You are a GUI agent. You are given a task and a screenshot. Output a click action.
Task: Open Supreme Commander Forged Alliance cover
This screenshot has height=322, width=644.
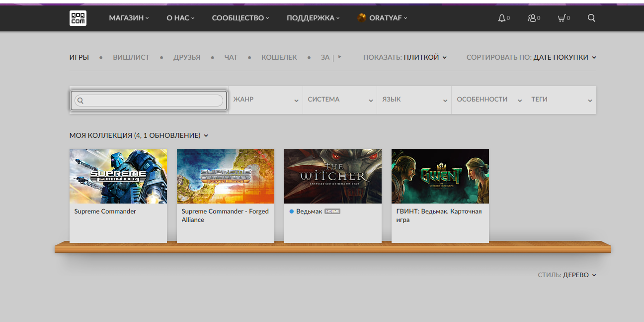226,176
